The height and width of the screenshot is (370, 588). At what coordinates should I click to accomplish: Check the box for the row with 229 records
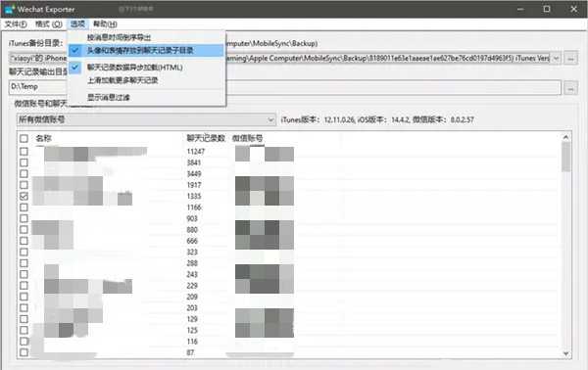(x=24, y=286)
